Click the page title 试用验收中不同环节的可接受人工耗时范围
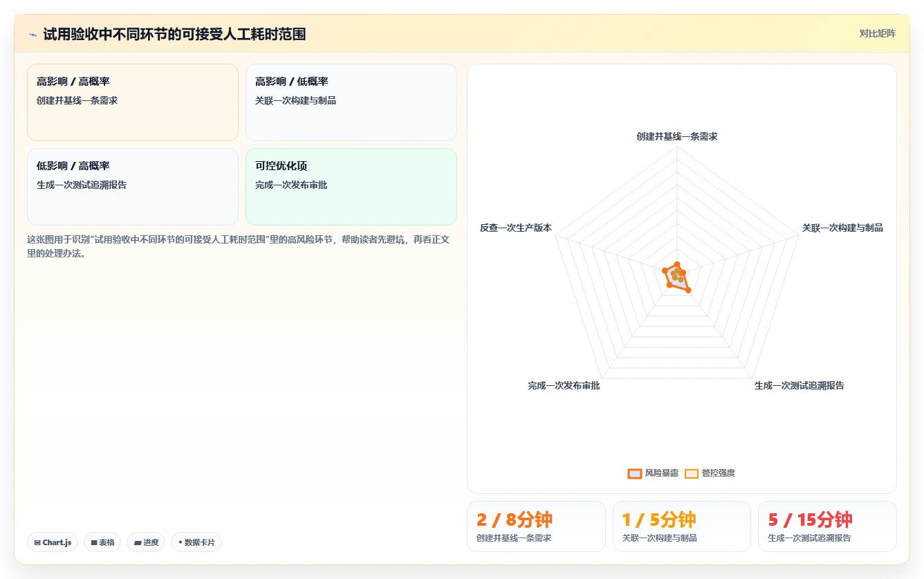 tap(174, 34)
